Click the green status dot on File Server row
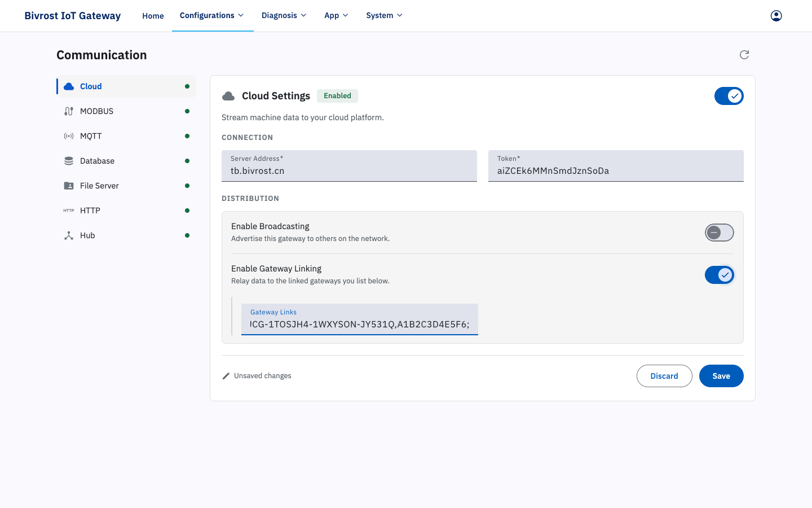 [187, 186]
